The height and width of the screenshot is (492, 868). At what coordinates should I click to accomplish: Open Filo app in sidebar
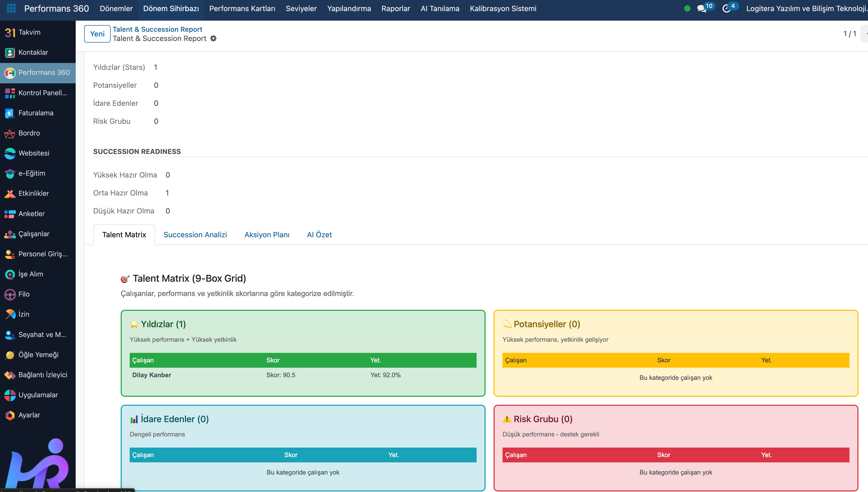click(38, 294)
